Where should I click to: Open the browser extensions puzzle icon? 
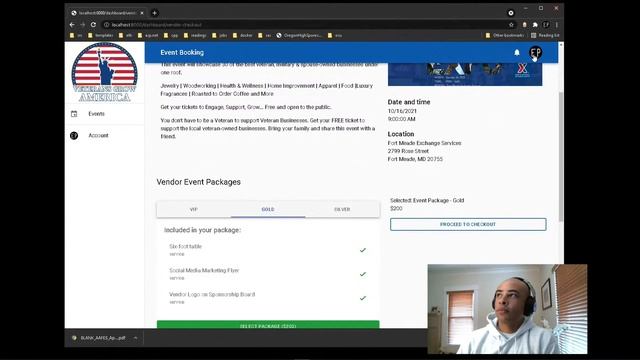tap(535, 25)
